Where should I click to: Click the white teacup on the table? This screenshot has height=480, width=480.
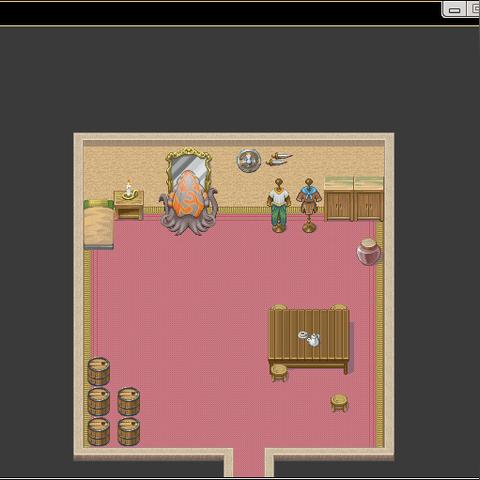point(303,334)
